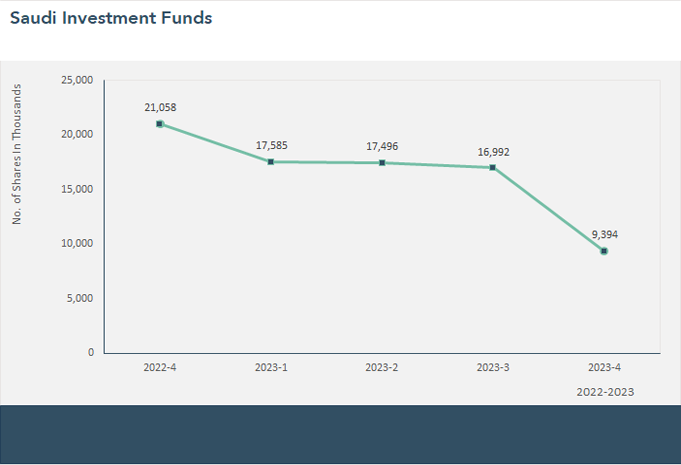Viewport: 681px width, 465px height.
Task: Select the No. of Shares axis title
Action: 17,153
